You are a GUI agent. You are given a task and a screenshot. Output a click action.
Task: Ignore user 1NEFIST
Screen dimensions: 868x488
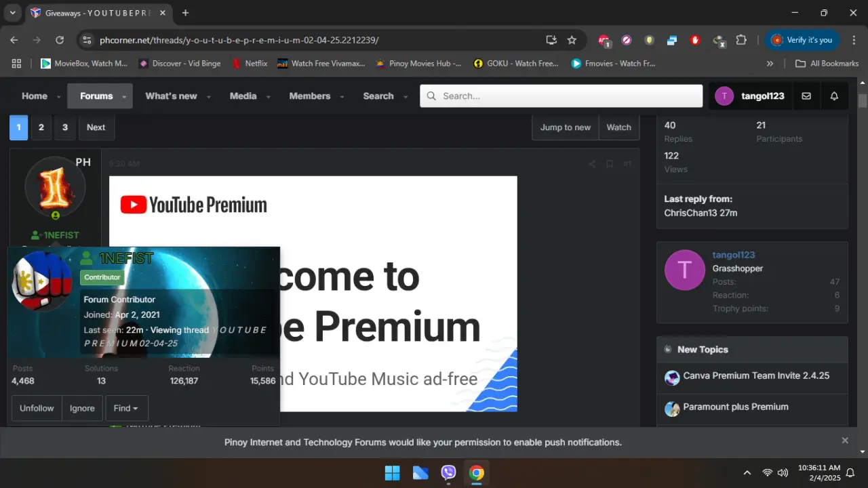(82, 408)
